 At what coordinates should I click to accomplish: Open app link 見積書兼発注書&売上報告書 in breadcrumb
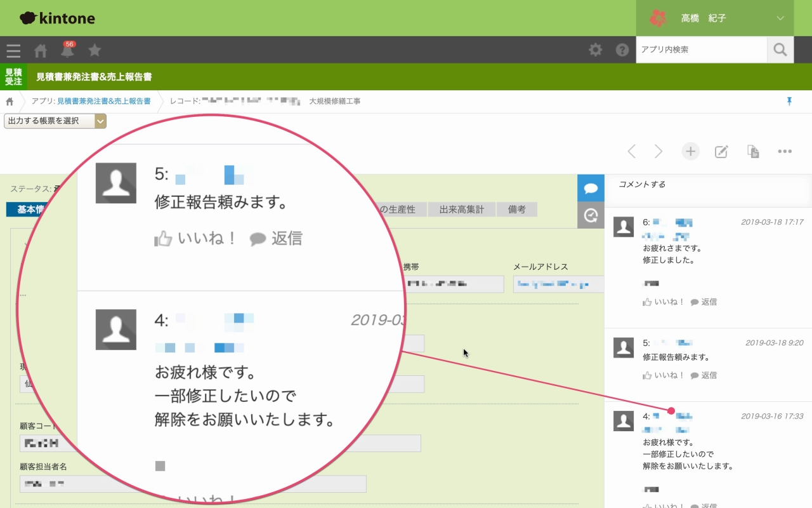coord(104,101)
